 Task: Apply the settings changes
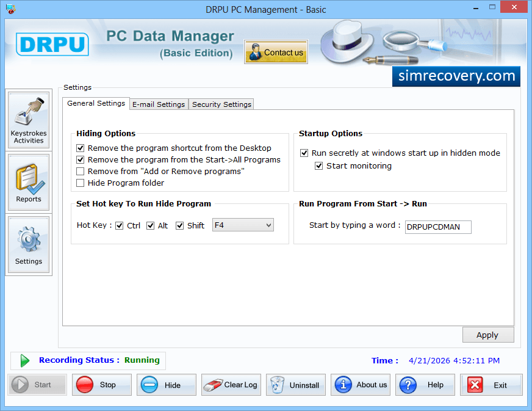click(x=488, y=335)
